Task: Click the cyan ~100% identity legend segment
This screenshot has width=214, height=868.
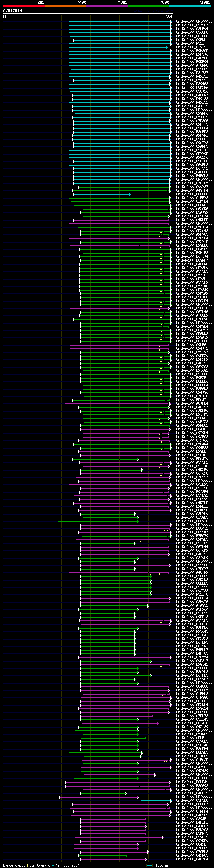Action: pos(190,6)
